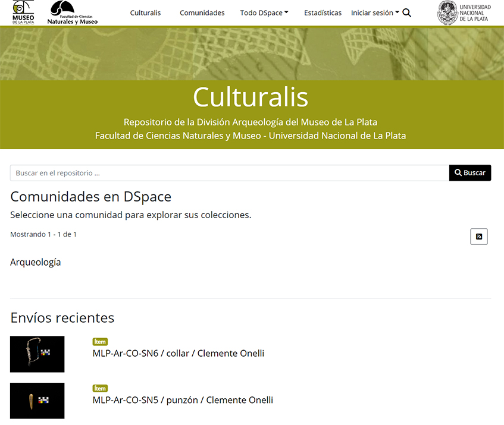
Task: Select the Ítem badge above the collar entry
Action: 100,342
